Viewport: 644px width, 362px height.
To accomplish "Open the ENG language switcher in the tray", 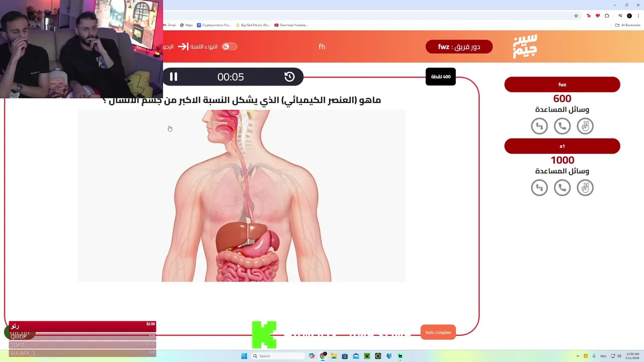I will 603,356.
